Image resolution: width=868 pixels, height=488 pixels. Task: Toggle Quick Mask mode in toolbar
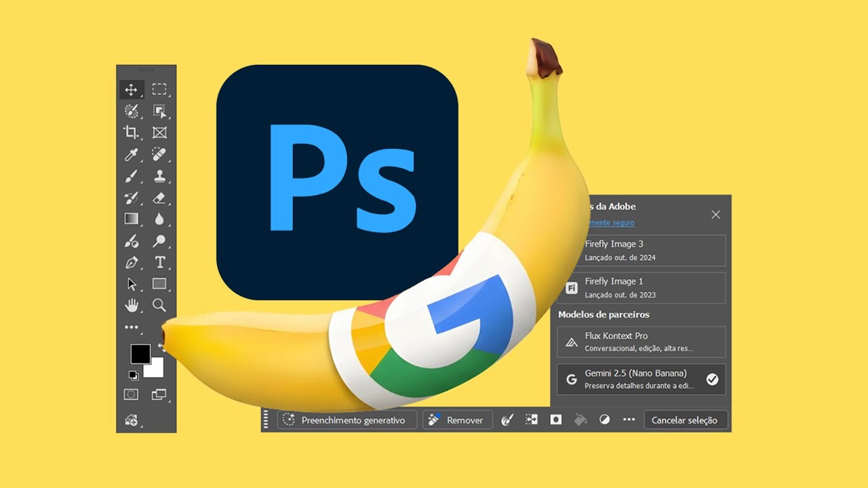[131, 394]
